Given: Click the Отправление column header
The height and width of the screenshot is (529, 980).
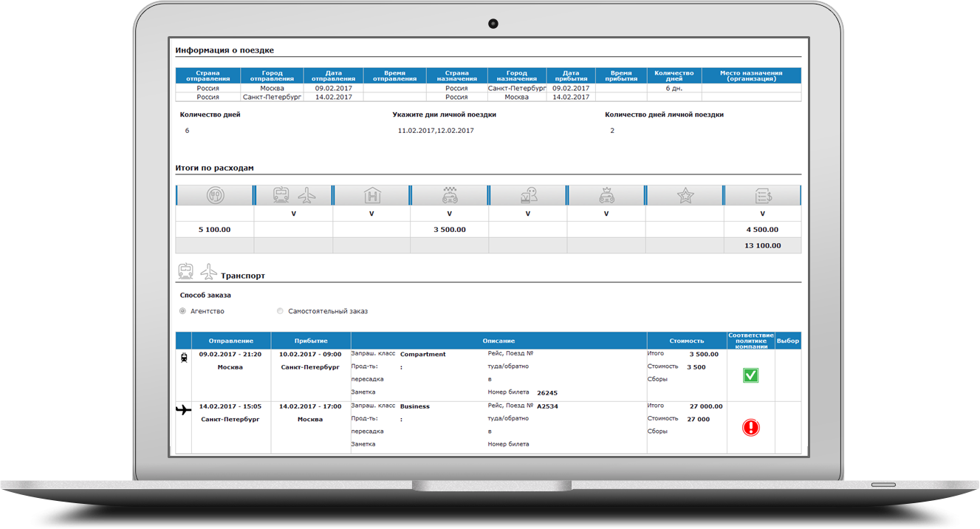Looking at the screenshot, I should click(x=230, y=341).
